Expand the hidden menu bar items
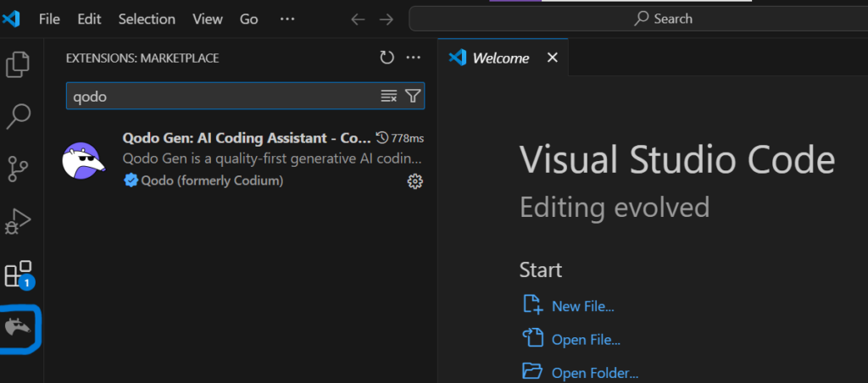The height and width of the screenshot is (383, 868). click(287, 19)
